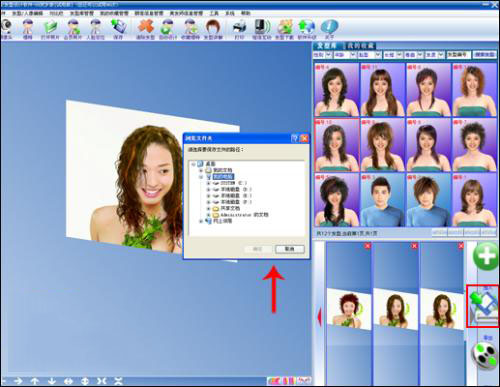
Task: Open the dropdown left of 发型编号 field
Action: (441, 55)
